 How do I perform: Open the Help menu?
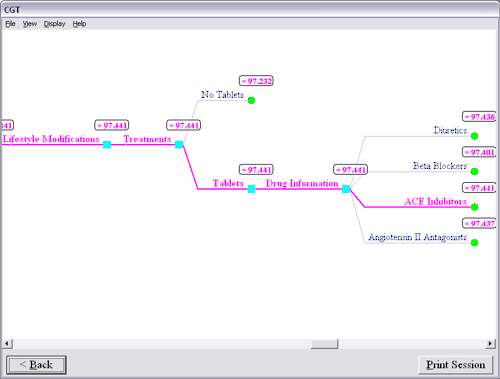coord(79,24)
